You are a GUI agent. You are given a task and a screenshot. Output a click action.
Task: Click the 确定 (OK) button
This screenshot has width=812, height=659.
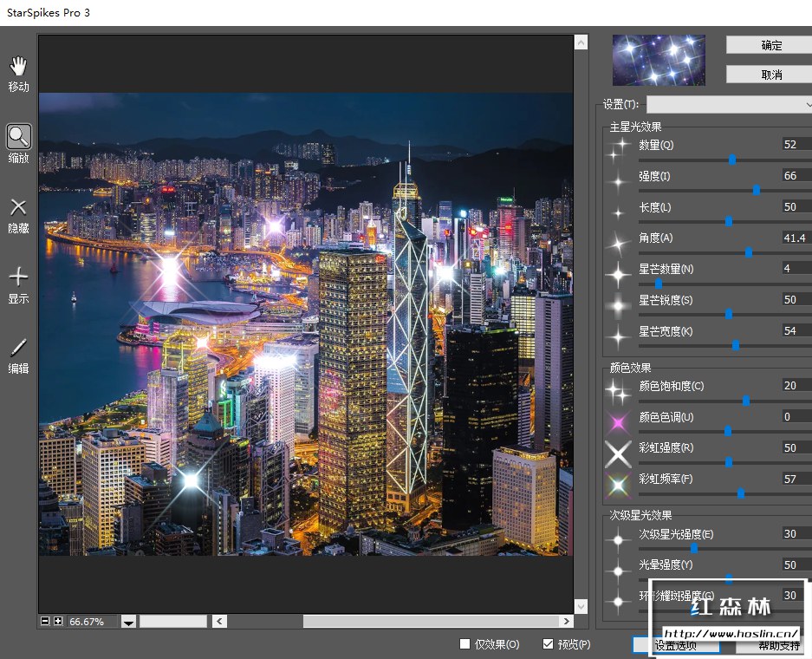[x=769, y=45]
